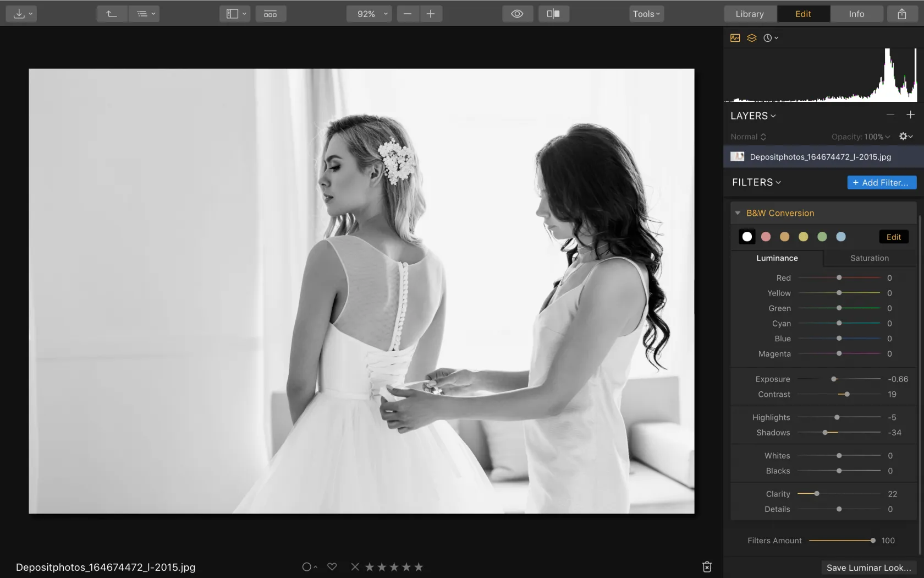Click the zoom out minus button
The width and height of the screenshot is (924, 578).
pyautogui.click(x=408, y=14)
